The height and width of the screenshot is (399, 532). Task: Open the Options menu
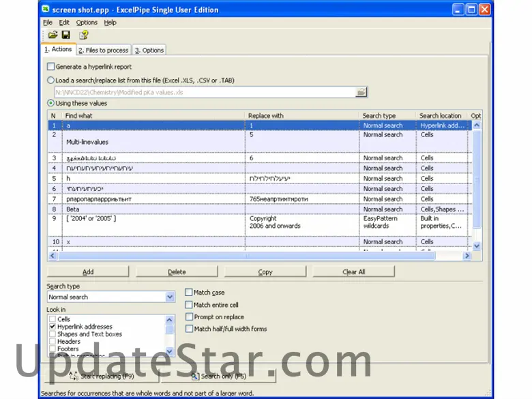coord(87,23)
